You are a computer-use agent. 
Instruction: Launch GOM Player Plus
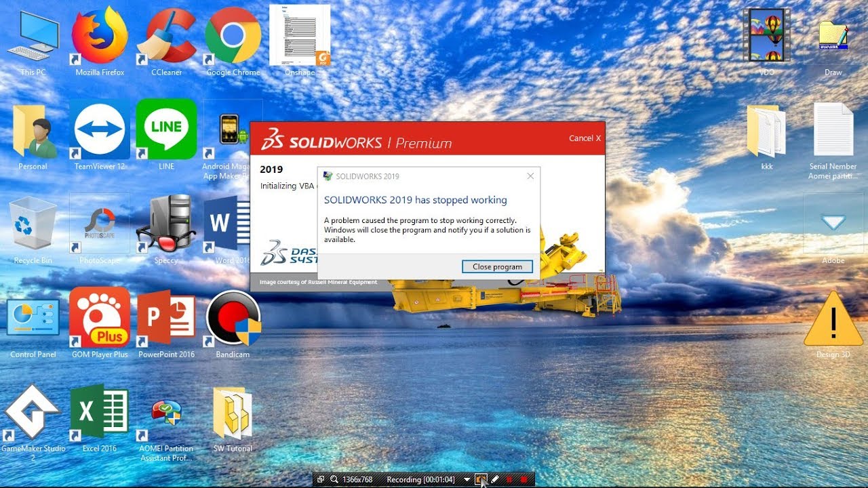point(100,323)
